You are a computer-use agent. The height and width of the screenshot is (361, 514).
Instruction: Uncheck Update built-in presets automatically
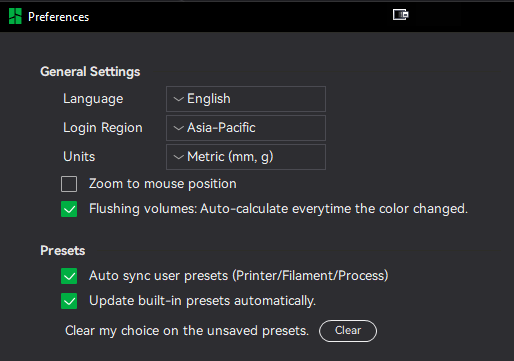pos(69,301)
